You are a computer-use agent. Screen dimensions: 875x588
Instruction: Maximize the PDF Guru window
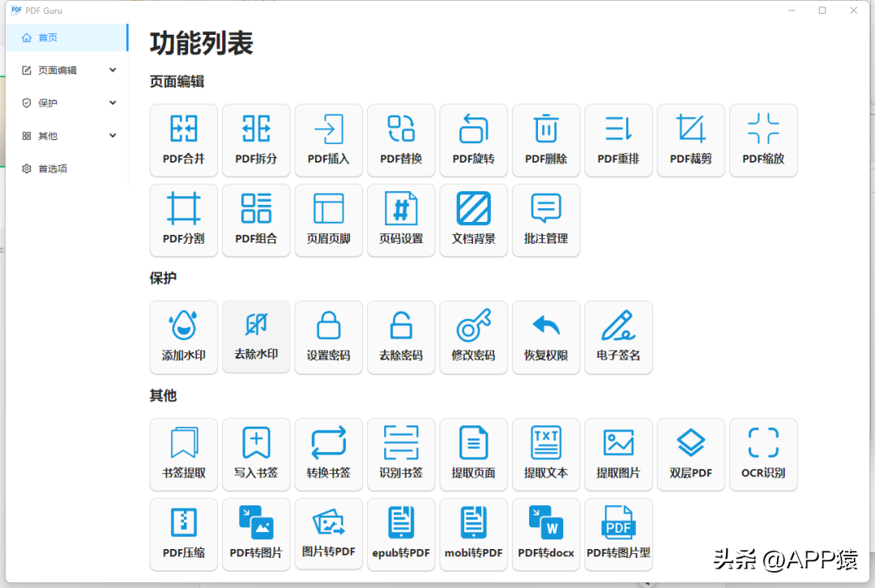click(822, 10)
